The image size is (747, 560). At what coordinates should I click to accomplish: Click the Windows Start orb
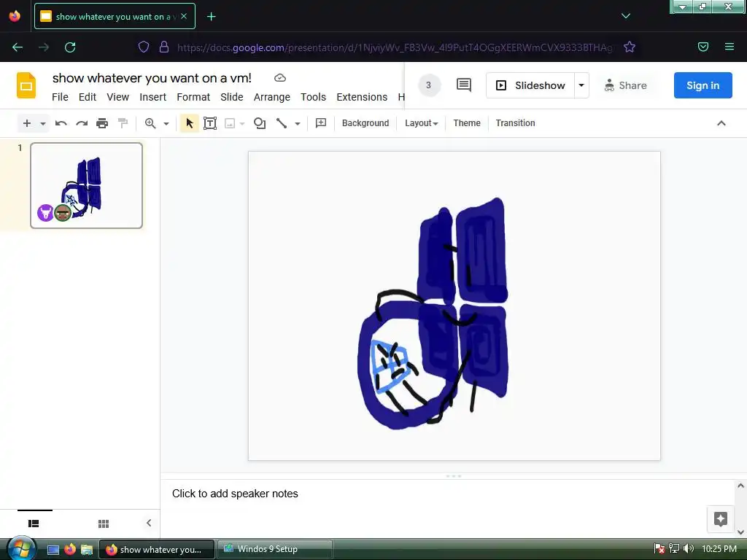click(20, 548)
